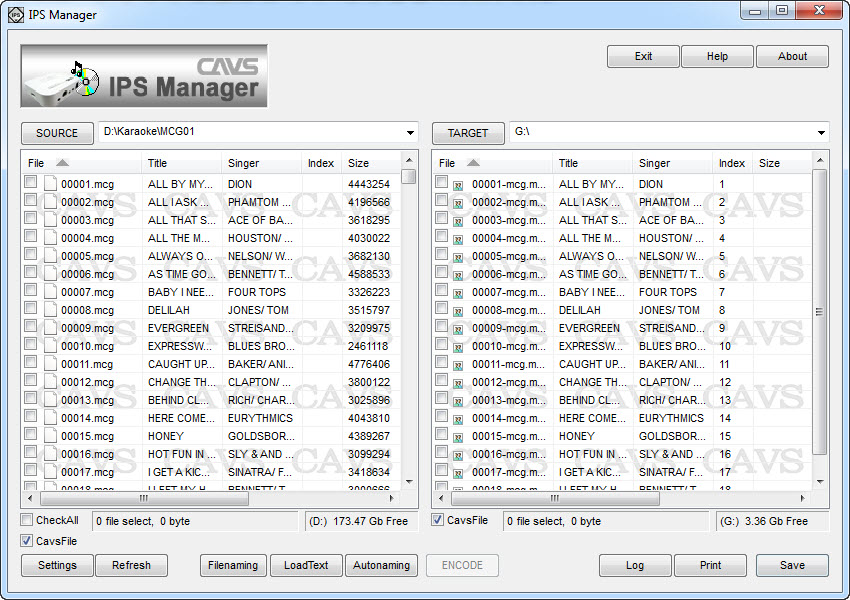Open the Settings button
Viewport: 850px width, 600px height.
[x=57, y=565]
